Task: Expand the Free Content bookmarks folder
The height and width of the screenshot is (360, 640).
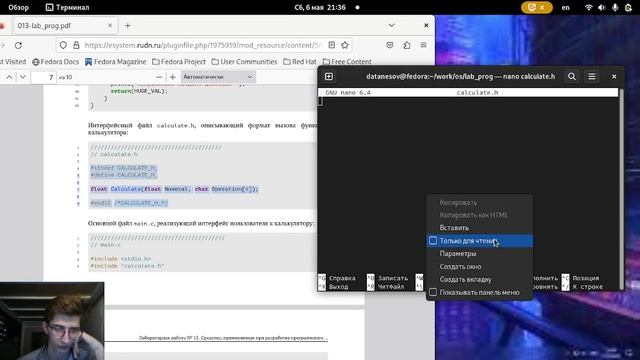Action: click(347, 62)
